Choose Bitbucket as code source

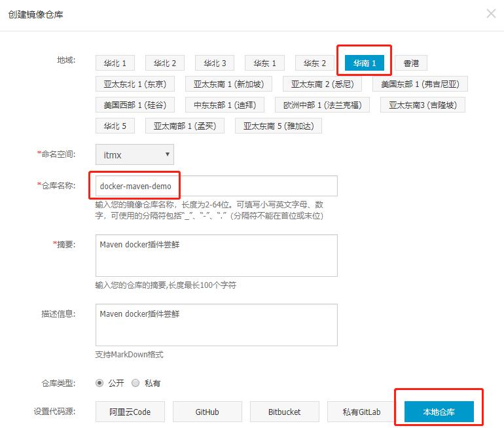point(284,412)
